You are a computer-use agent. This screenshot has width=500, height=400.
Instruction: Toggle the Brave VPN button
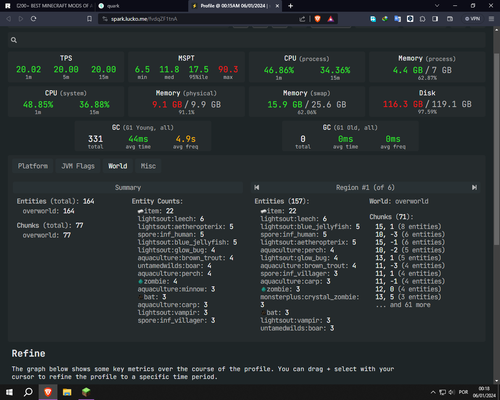click(473, 19)
